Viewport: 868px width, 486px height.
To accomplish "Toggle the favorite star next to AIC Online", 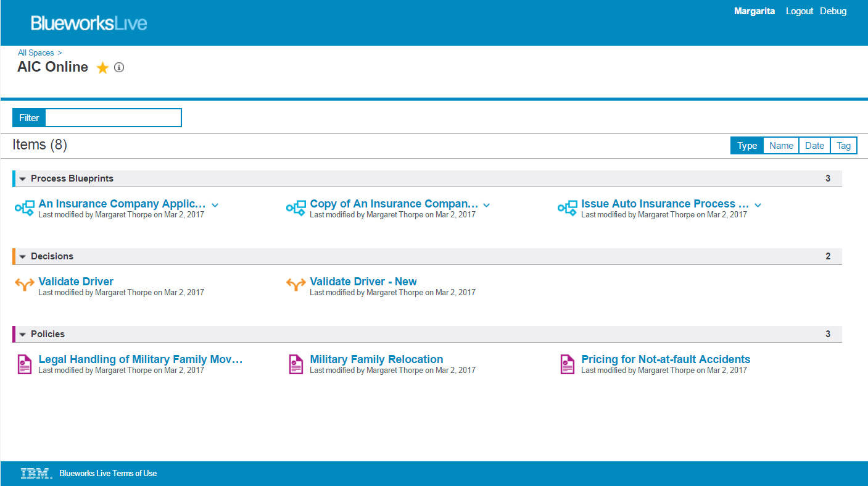I will (102, 67).
